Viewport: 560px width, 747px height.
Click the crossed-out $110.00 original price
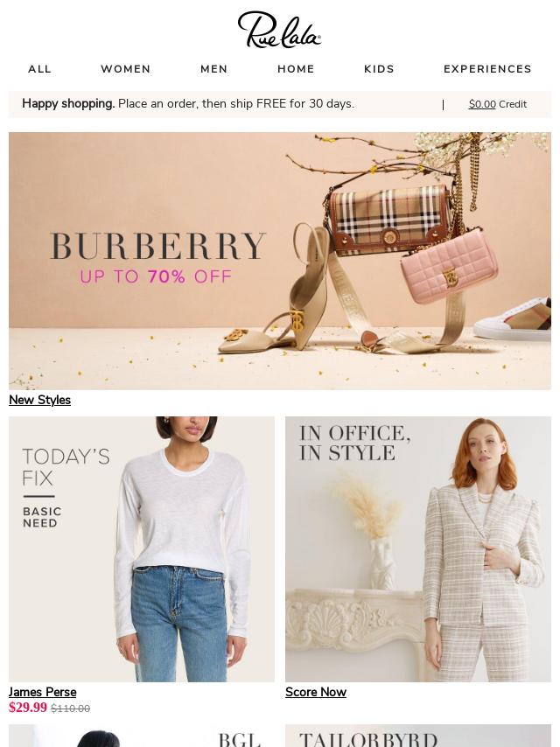pyautogui.click(x=71, y=709)
